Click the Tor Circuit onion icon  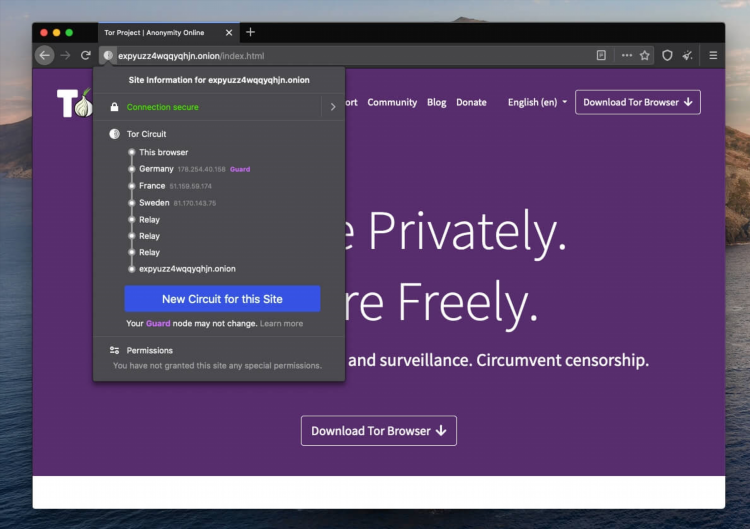[x=114, y=134]
